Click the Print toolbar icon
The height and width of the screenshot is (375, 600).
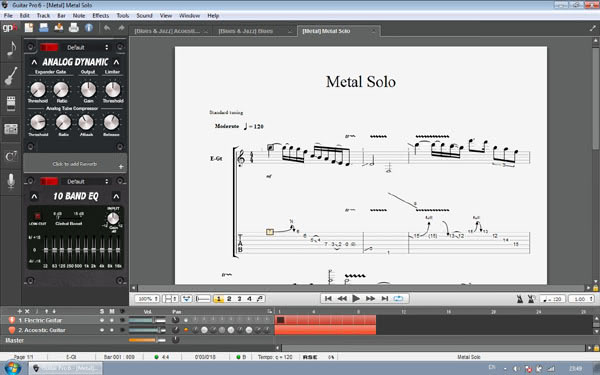tap(73, 28)
